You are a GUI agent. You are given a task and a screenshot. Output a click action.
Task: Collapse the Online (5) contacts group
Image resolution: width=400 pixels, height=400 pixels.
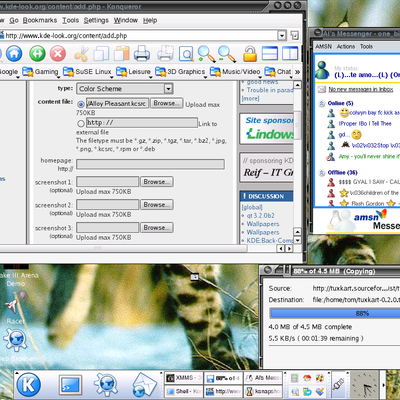click(322, 103)
